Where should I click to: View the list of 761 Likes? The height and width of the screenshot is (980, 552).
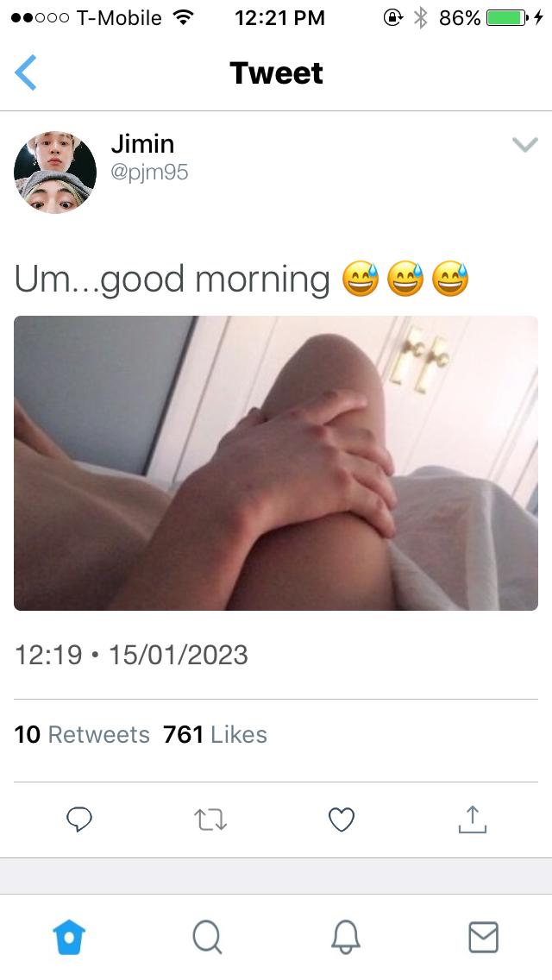[x=215, y=734]
